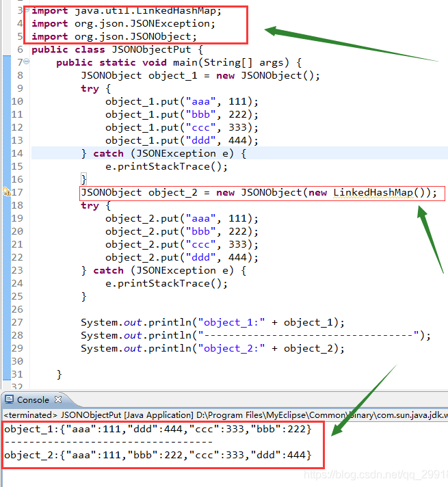The width and height of the screenshot is (448, 487).
Task: Collapse the main method fold at line 7
Action: coord(27,62)
